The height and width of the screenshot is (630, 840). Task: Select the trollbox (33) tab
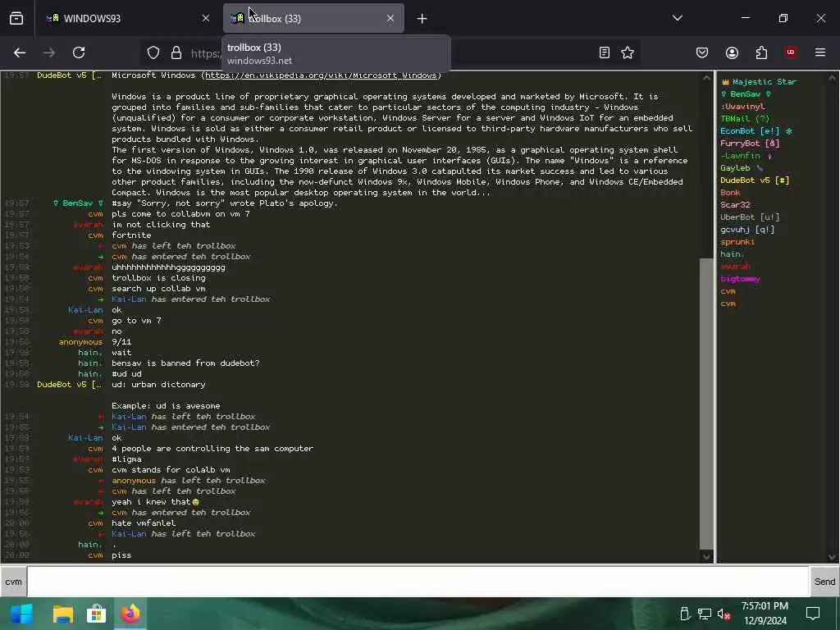(313, 18)
